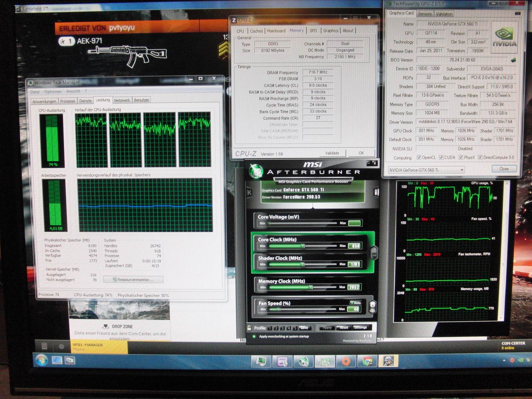Click the Validate button in CPU-Z
This screenshot has height=399, width=532.
332,153
